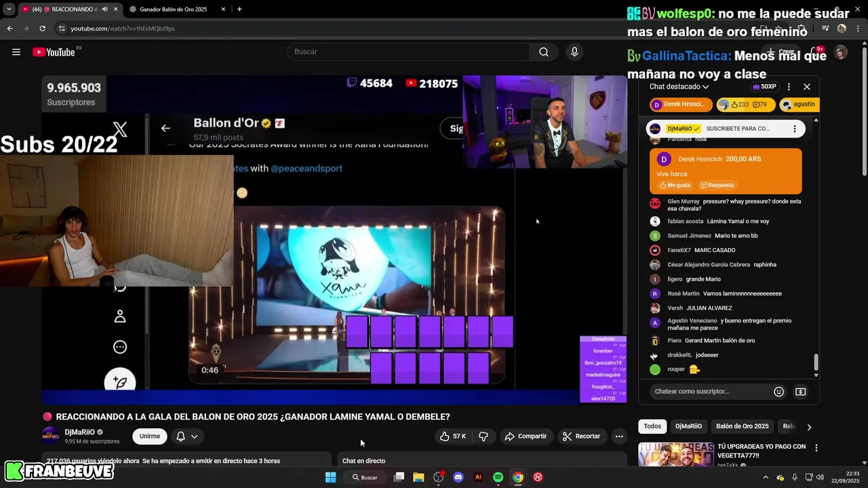The height and width of the screenshot is (488, 868).
Task: Click the browser address bar URL
Action: pyautogui.click(x=123, y=28)
